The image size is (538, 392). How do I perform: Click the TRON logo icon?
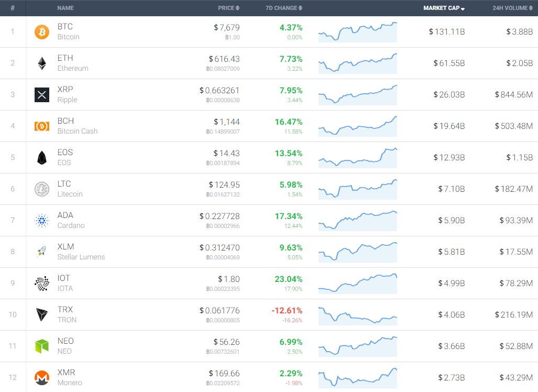point(42,315)
